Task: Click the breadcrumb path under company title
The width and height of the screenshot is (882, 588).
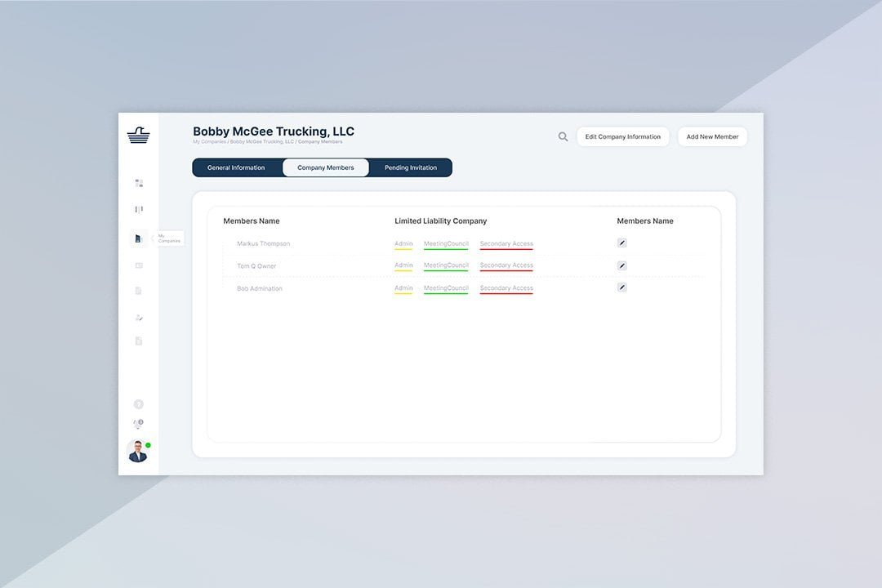Action: pos(267,142)
